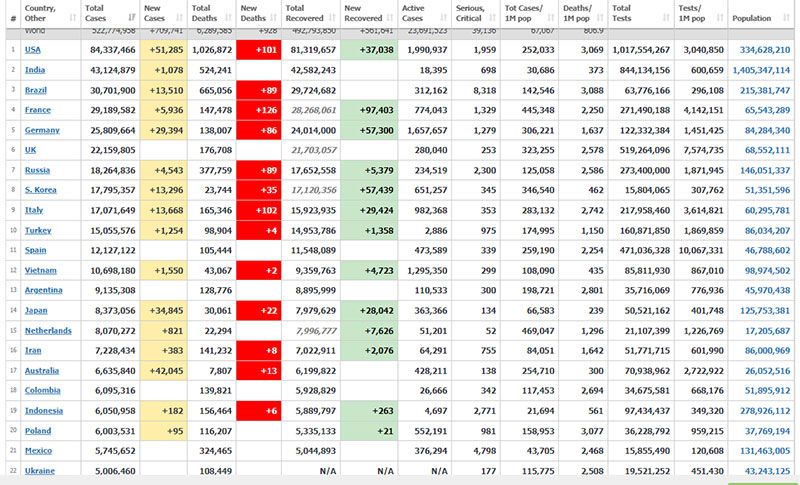Sort by the Deaths/1M pop column arrows

(x=600, y=18)
